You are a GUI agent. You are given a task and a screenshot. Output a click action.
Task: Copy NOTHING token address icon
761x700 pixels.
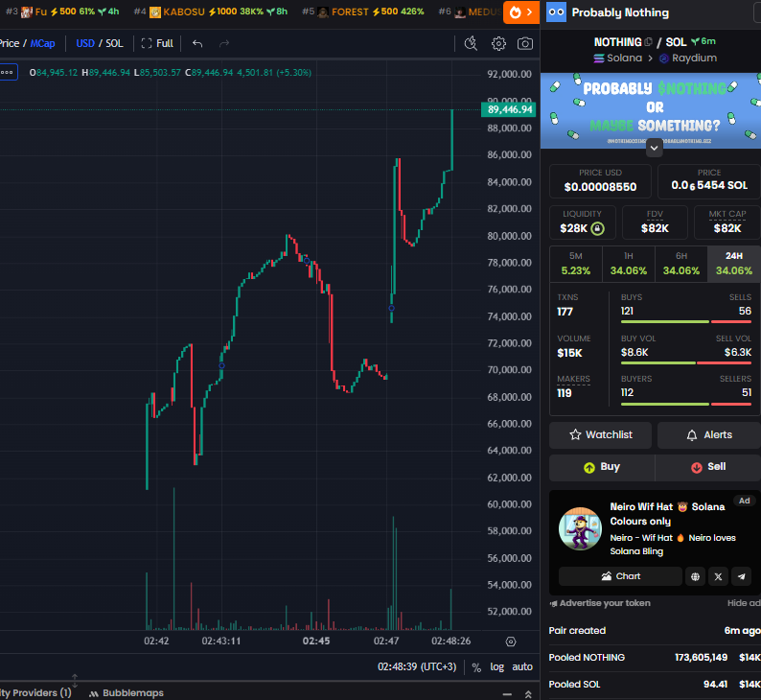[x=648, y=42]
